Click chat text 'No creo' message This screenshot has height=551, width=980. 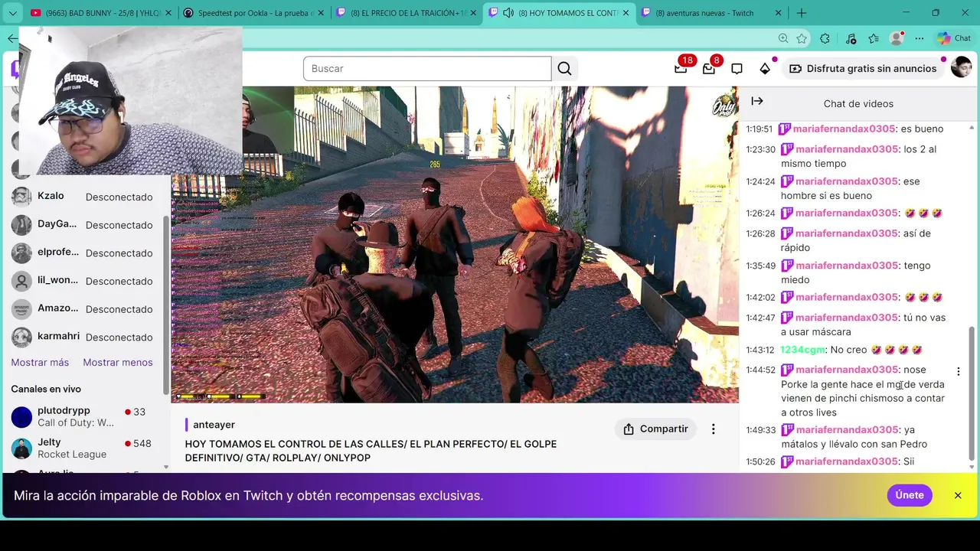tap(848, 350)
